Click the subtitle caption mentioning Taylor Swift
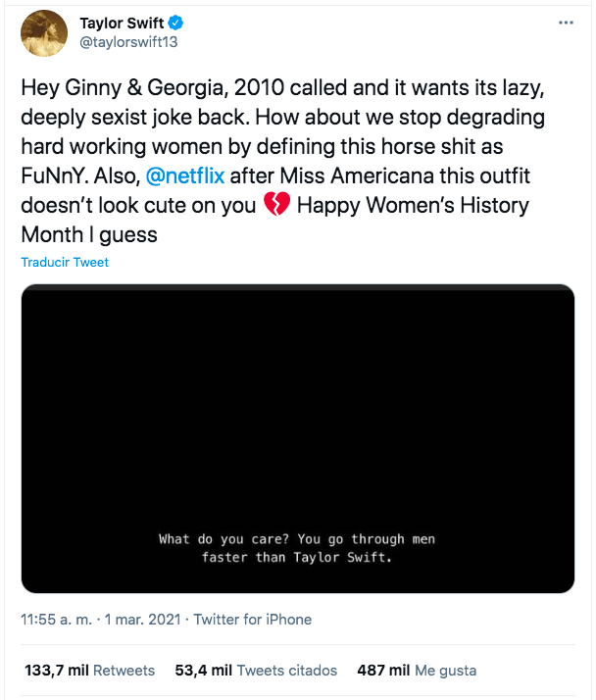This screenshot has height=700, width=596. (297, 548)
